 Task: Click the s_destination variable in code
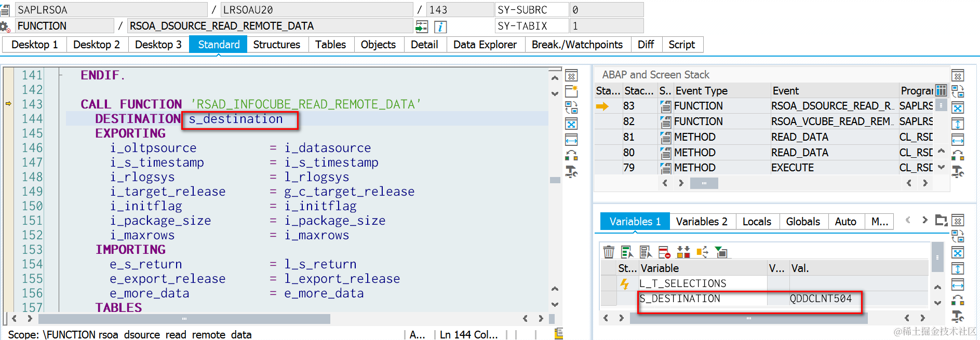point(236,119)
